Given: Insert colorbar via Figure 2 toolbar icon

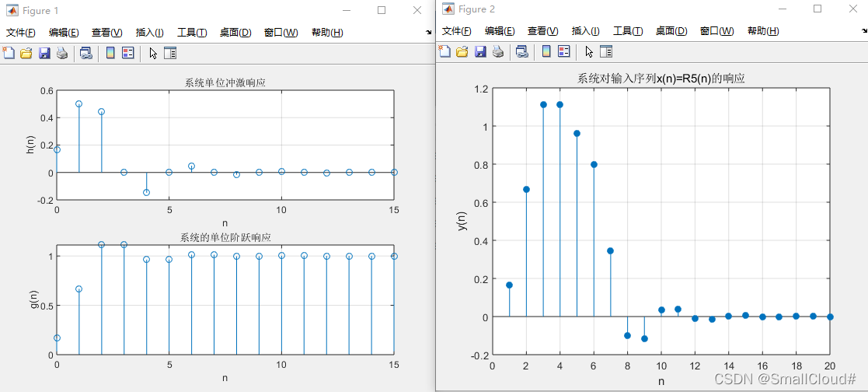Looking at the screenshot, I should [x=546, y=51].
